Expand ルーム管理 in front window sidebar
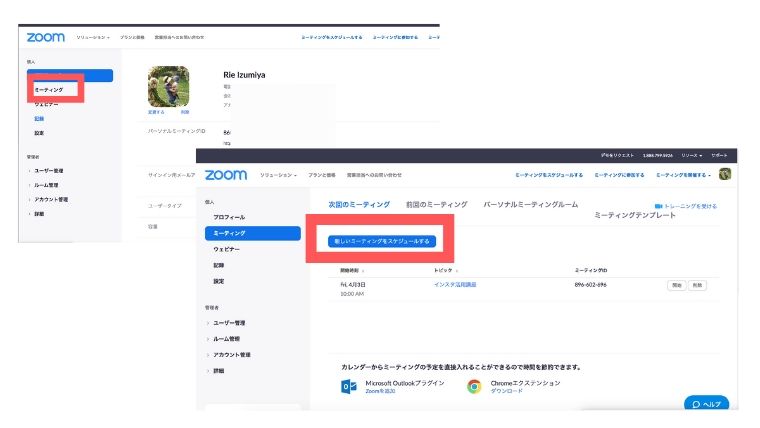Image resolution: width=760 pixels, height=428 pixels. (226, 339)
